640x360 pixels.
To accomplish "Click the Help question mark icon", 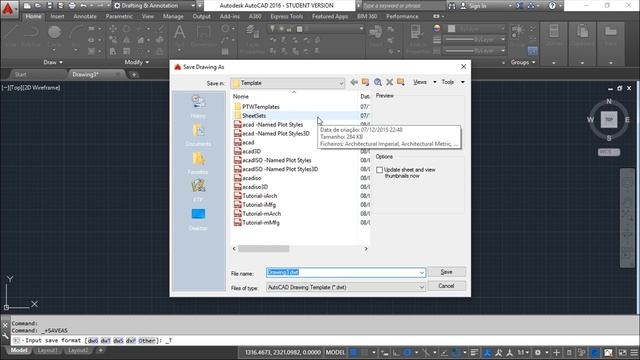I will [552, 6].
